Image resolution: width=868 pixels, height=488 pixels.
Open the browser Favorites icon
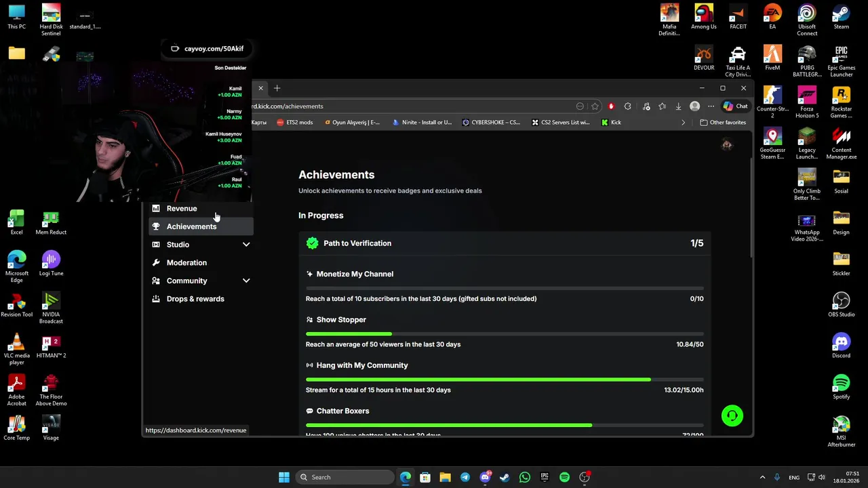coord(662,106)
